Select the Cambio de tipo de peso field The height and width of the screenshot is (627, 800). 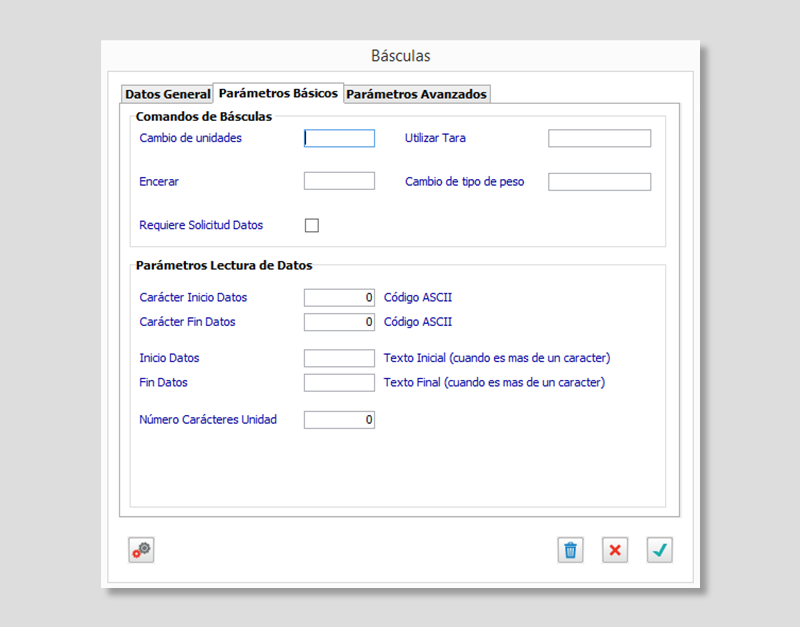tap(599, 181)
